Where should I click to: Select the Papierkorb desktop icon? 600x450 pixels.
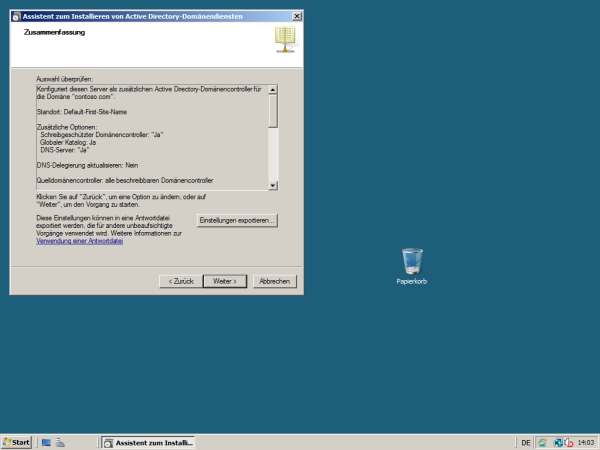tap(412, 267)
